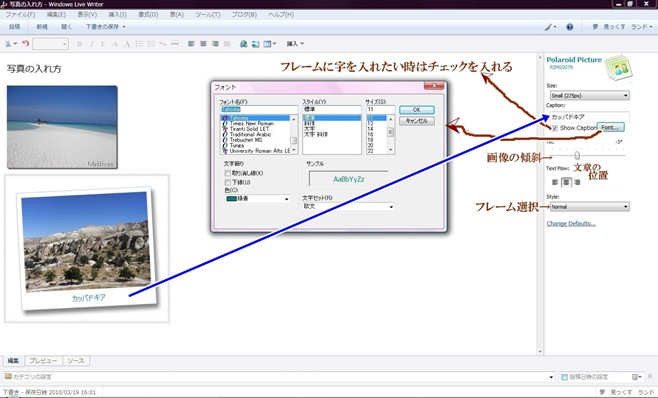Click the cut scissors icon in toolbar
658x398 pixels.
(8, 44)
